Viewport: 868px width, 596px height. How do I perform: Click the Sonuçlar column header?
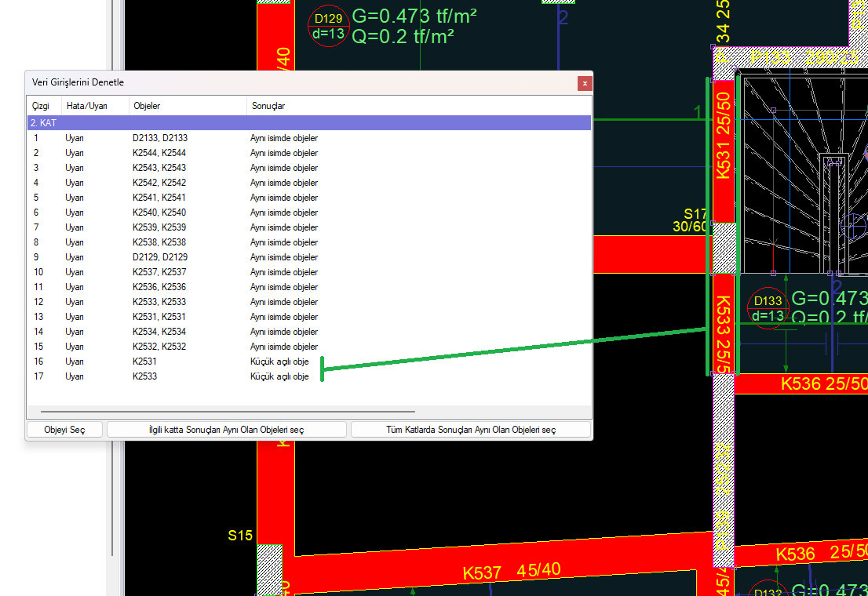point(419,106)
